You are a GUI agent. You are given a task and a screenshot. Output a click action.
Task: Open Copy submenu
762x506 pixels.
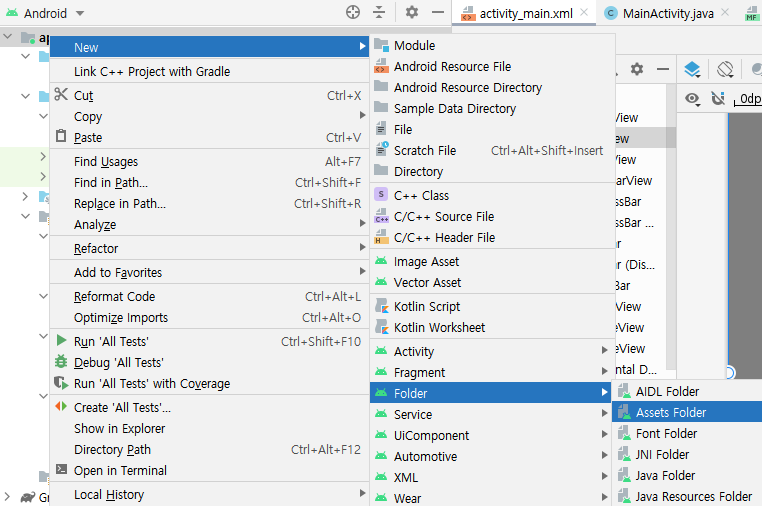[x=209, y=116]
